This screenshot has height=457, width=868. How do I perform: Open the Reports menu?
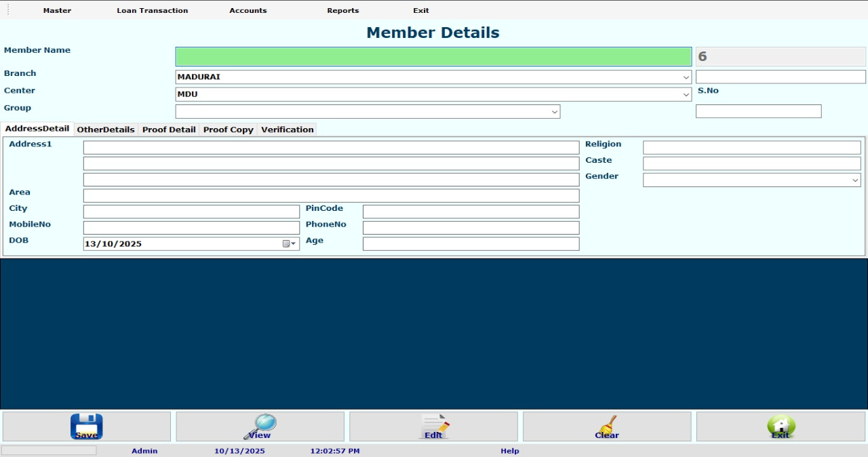[x=342, y=11]
